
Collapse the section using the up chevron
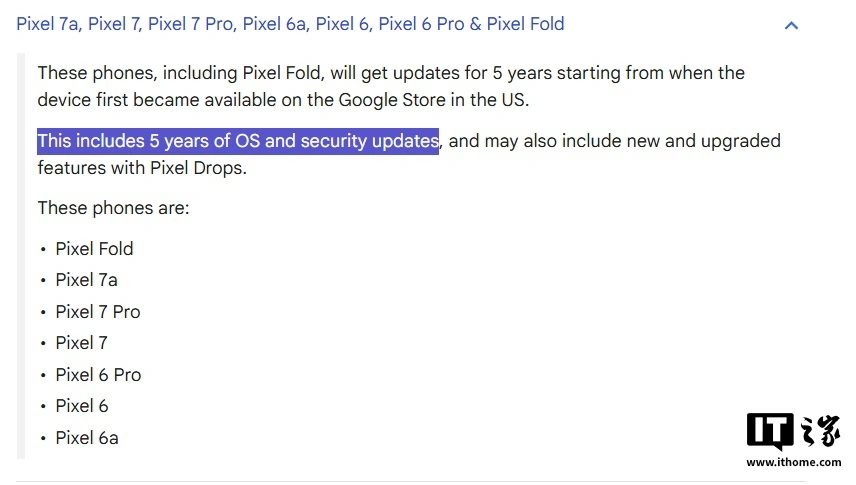(791, 25)
